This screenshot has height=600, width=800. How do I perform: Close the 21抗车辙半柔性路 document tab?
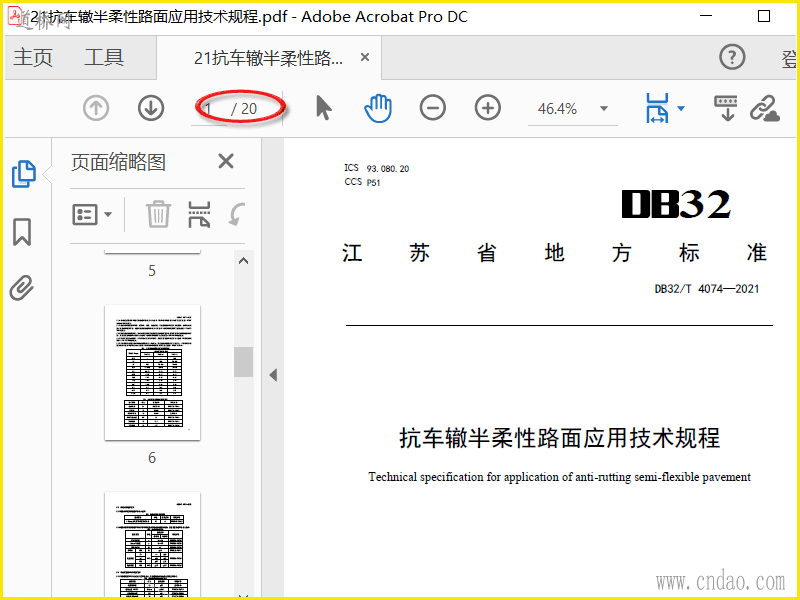tap(365, 57)
